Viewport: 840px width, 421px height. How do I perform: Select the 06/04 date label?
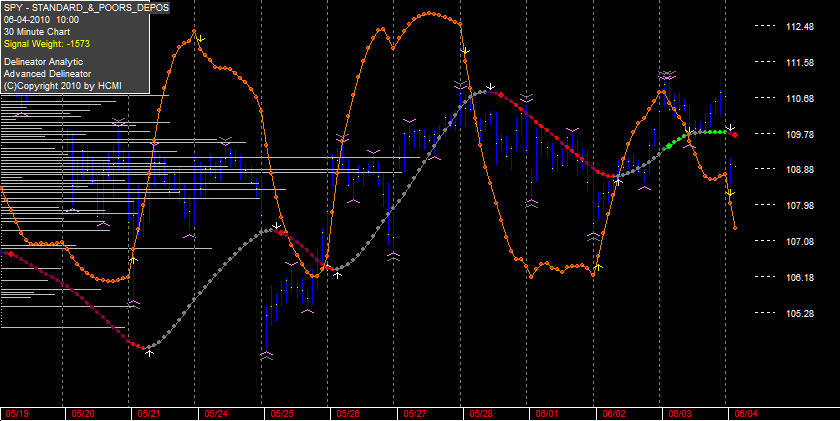(x=746, y=414)
